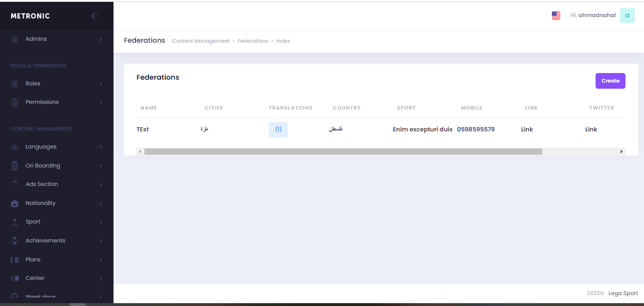Open the Center menu item
This screenshot has height=306, width=644.
[35, 278]
